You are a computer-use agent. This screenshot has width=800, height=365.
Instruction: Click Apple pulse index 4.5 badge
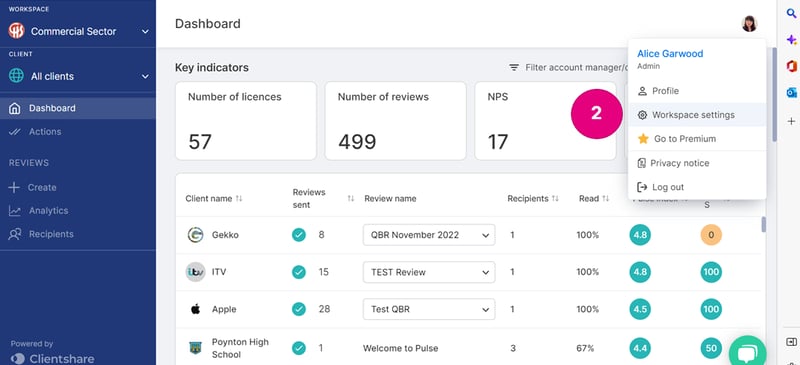point(640,309)
